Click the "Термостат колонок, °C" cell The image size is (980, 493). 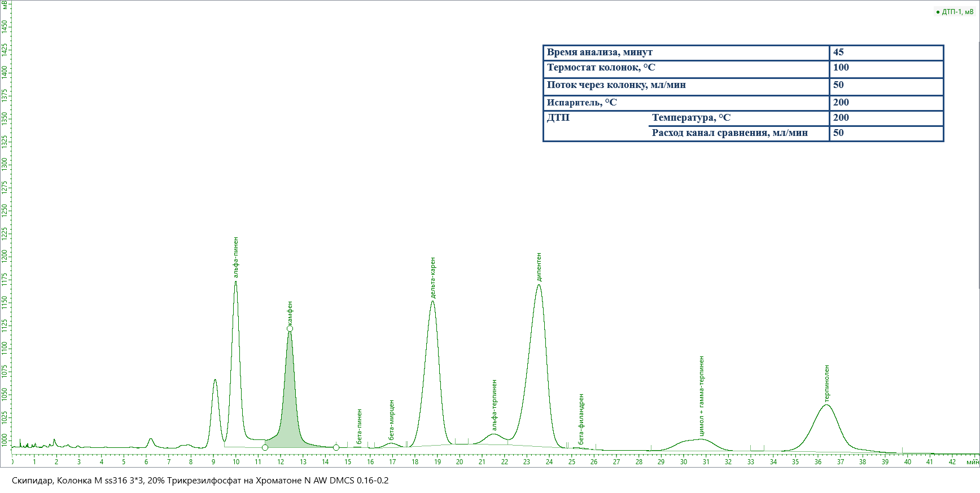pyautogui.click(x=686, y=69)
